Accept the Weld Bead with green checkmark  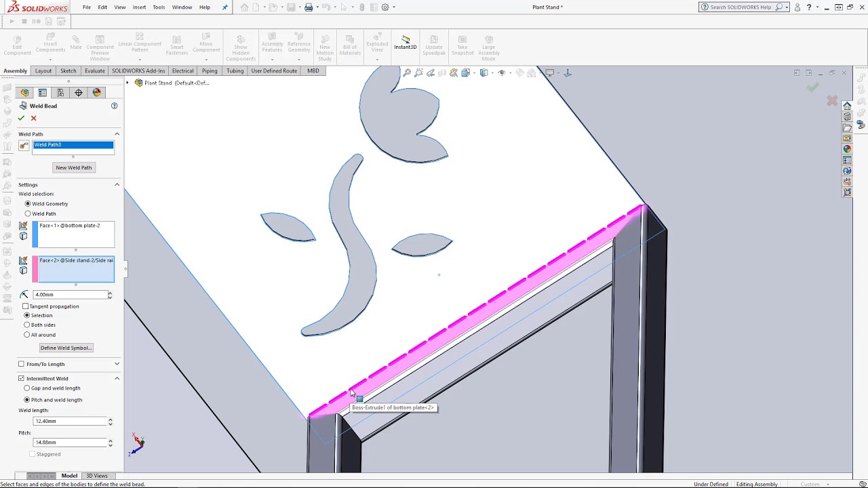coord(21,118)
